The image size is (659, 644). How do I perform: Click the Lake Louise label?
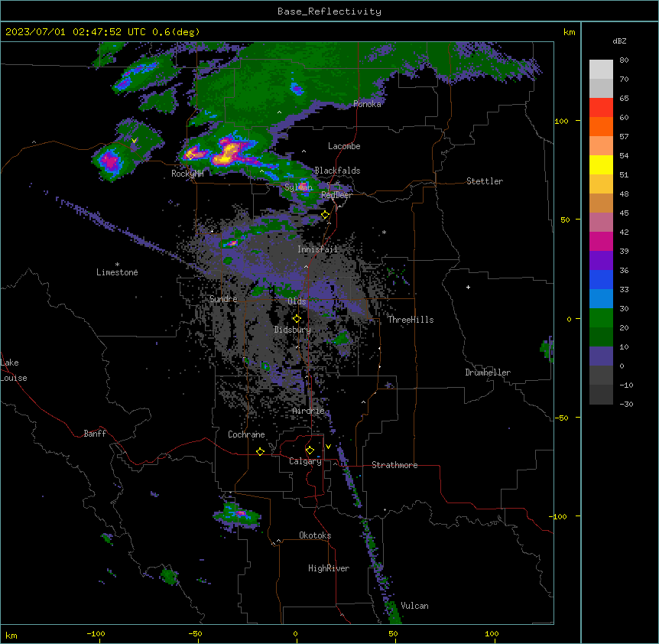pos(14,370)
